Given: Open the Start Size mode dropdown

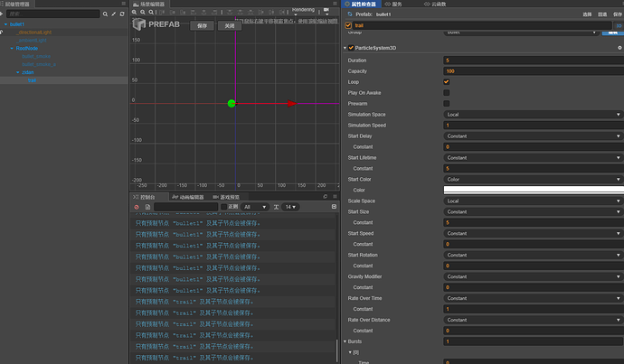Looking at the screenshot, I should pos(533,211).
